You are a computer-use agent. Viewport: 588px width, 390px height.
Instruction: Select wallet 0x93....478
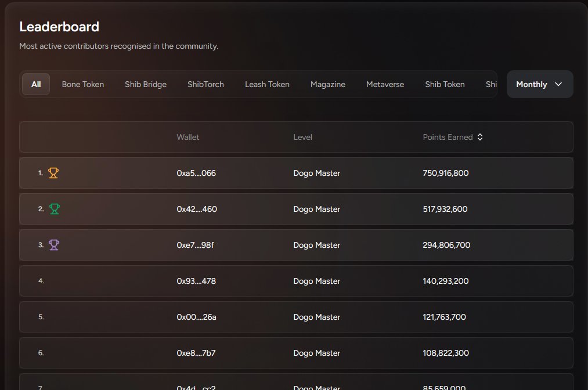(x=196, y=281)
